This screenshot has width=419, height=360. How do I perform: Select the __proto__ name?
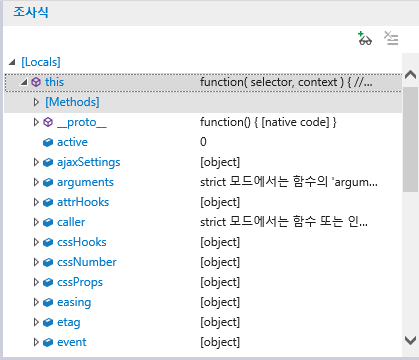[82, 122]
